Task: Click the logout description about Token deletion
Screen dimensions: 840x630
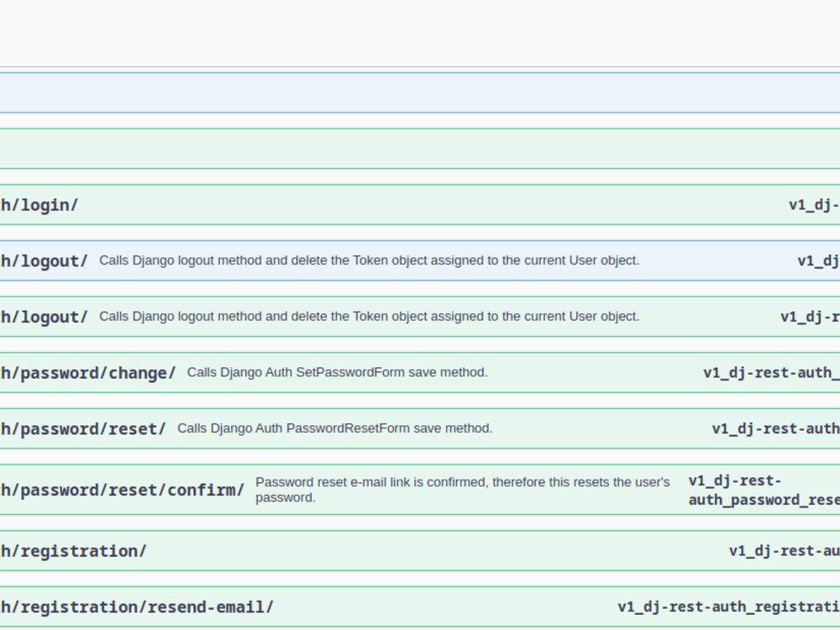Action: click(x=370, y=260)
